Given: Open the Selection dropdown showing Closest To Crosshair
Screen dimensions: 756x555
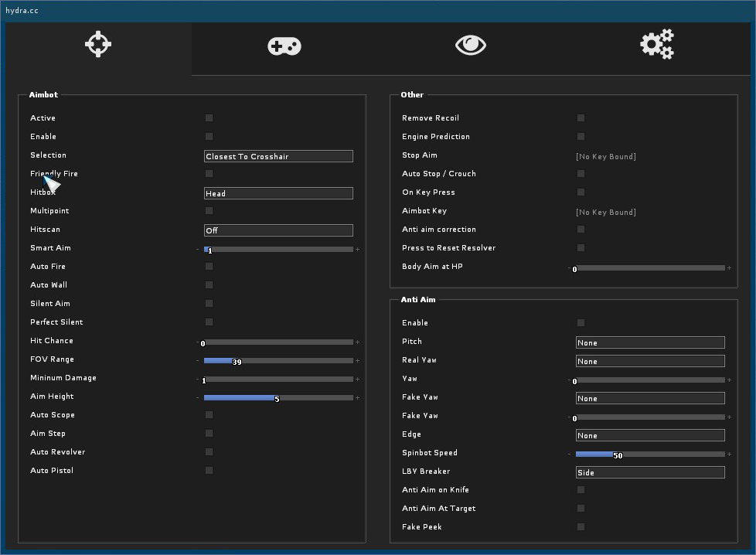Looking at the screenshot, I should [x=278, y=156].
